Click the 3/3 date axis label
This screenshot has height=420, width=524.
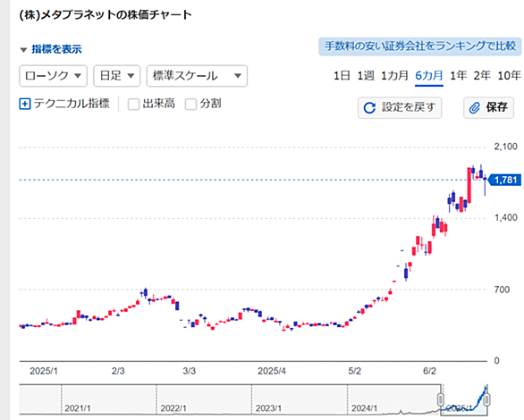(x=190, y=371)
